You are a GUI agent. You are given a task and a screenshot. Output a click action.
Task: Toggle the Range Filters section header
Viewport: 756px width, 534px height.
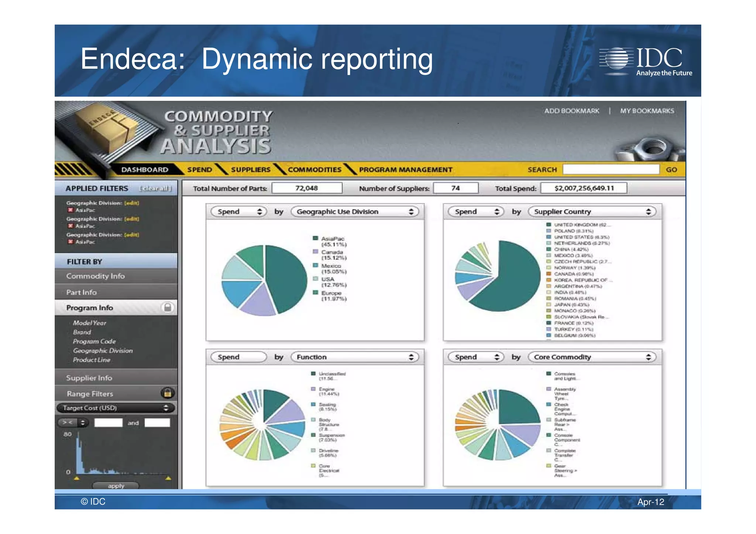[116, 393]
